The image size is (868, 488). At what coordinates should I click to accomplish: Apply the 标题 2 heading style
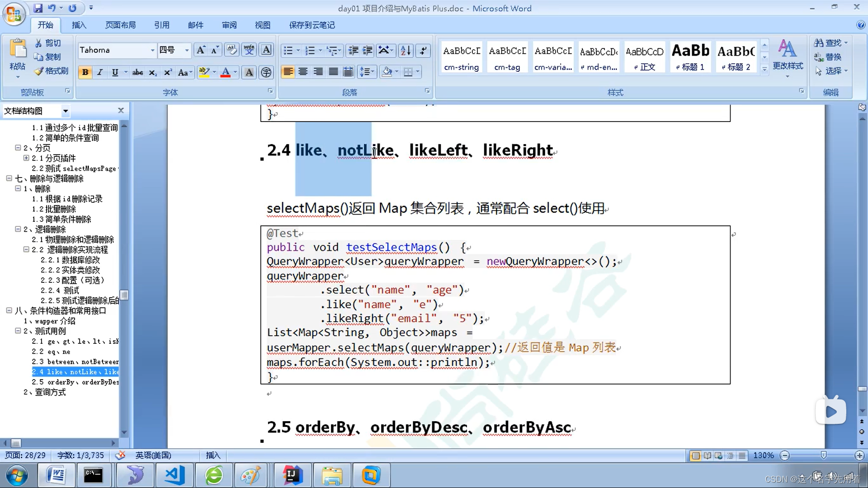pos(736,57)
